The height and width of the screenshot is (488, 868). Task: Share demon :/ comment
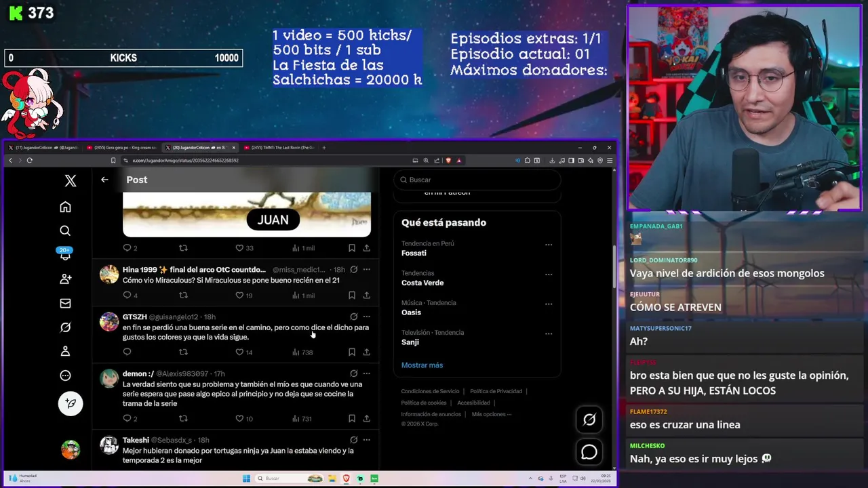tap(366, 419)
